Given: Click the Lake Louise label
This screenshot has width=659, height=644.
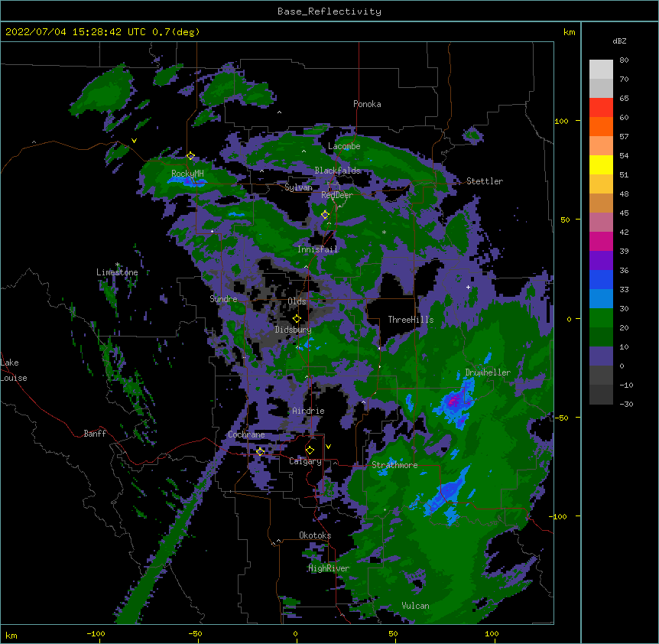Looking at the screenshot, I should click(13, 370).
